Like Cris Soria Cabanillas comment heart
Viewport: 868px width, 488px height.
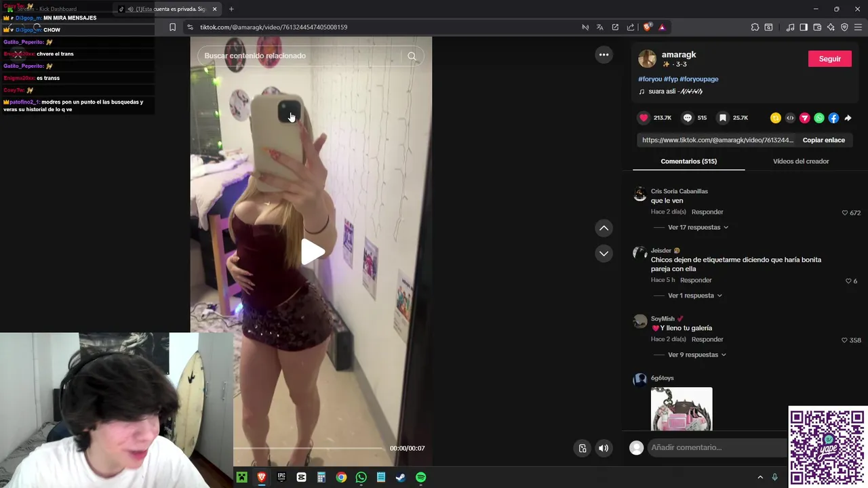[845, 213]
